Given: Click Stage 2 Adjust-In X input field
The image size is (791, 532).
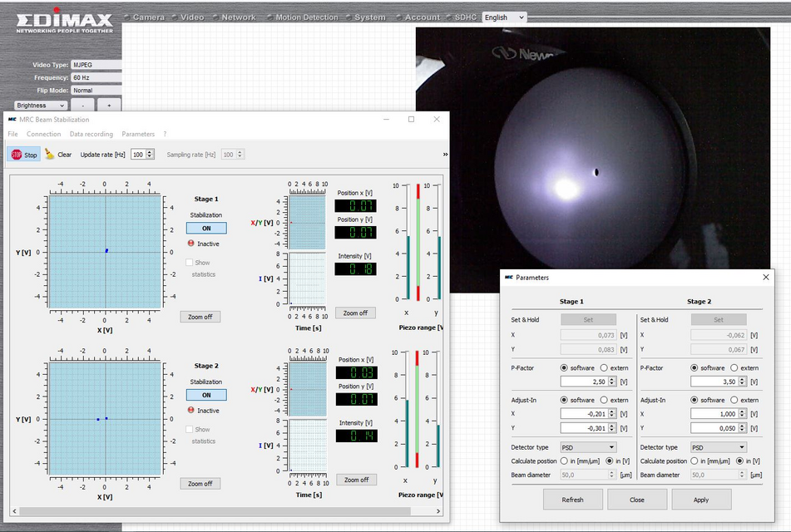Looking at the screenshot, I should pos(714,413).
